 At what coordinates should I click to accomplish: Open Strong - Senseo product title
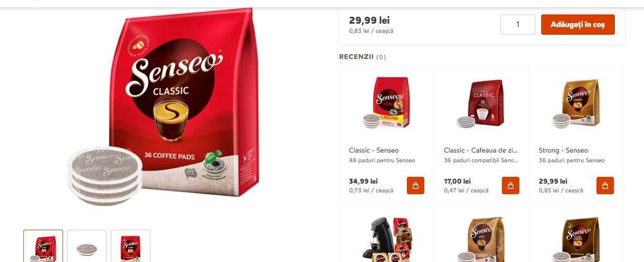click(563, 150)
